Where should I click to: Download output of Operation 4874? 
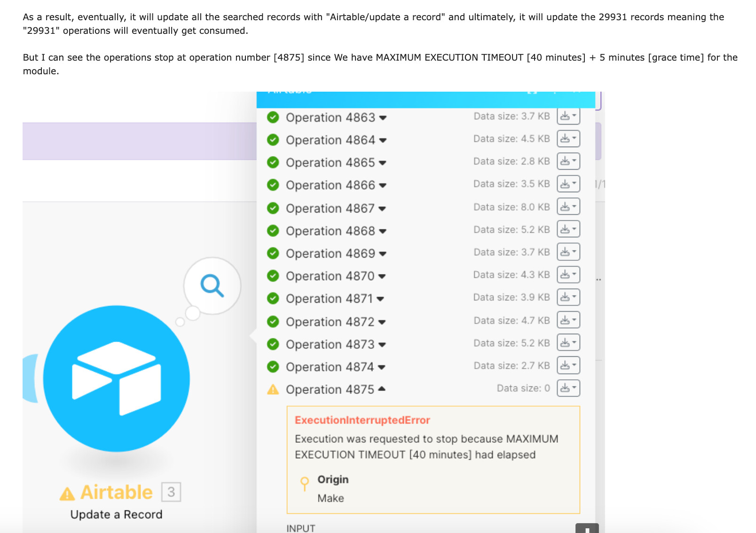tap(568, 365)
